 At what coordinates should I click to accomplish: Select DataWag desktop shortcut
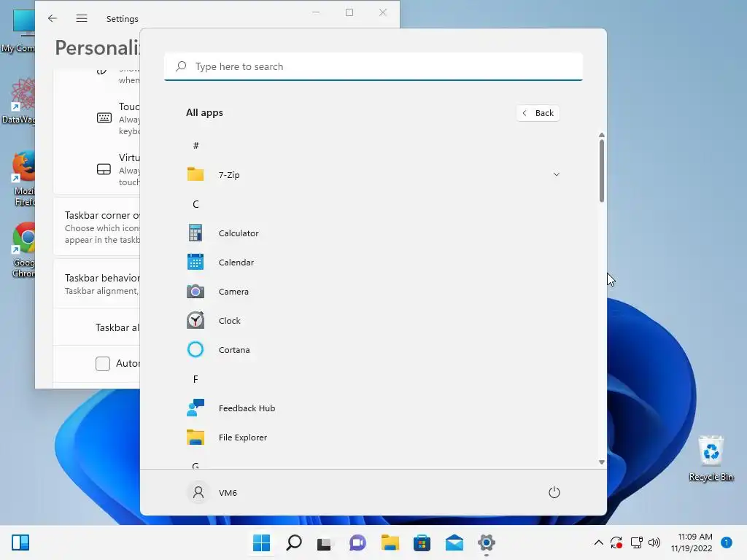click(x=19, y=101)
